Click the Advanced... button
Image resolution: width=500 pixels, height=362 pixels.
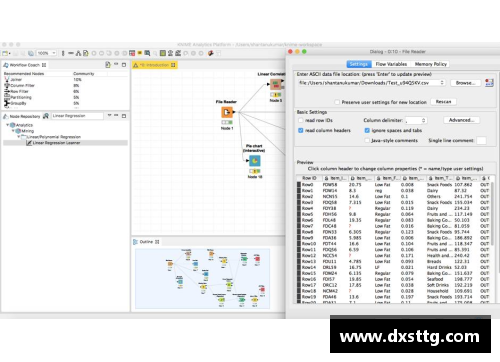[461, 120]
